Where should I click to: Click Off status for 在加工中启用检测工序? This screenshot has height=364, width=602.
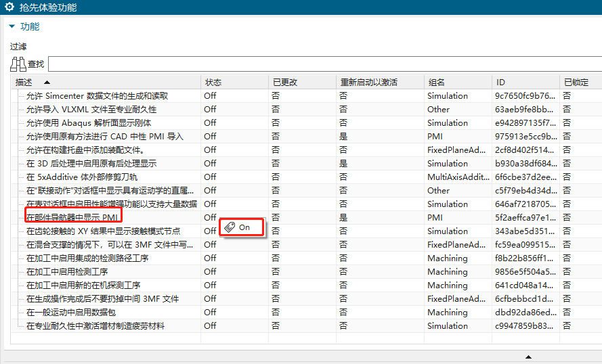[210, 271]
